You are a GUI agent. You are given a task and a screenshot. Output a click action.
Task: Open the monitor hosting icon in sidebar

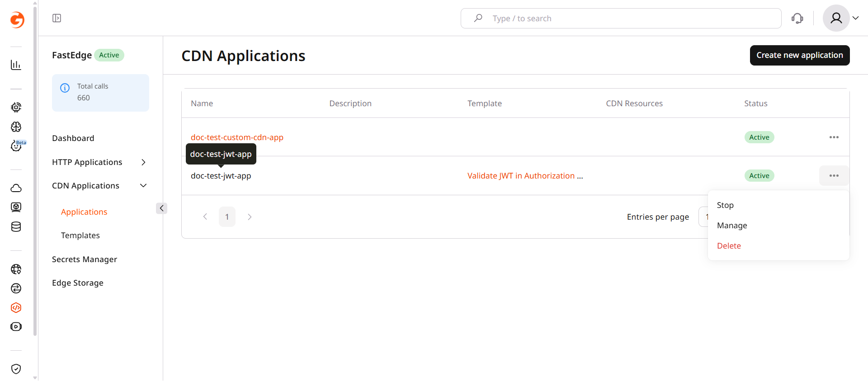click(x=16, y=207)
